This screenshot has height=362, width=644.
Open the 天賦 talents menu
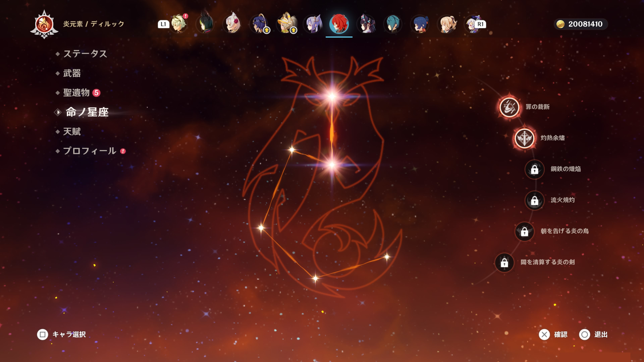[72, 131]
